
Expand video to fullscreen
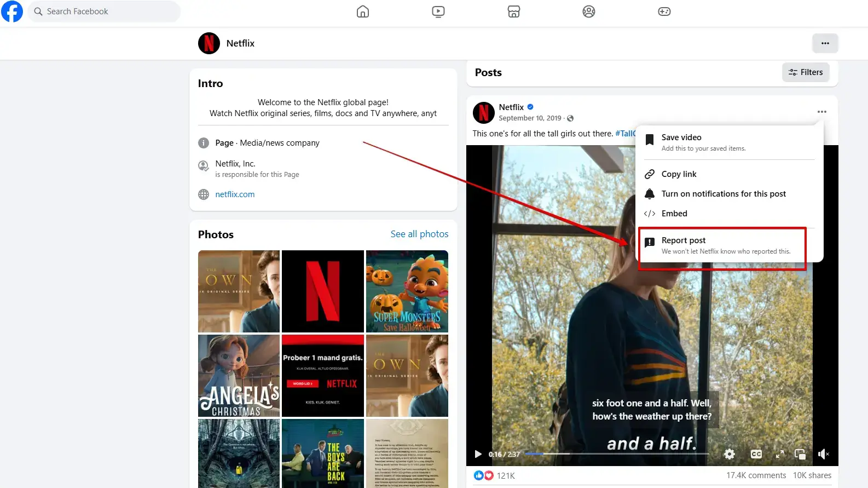[780, 454]
